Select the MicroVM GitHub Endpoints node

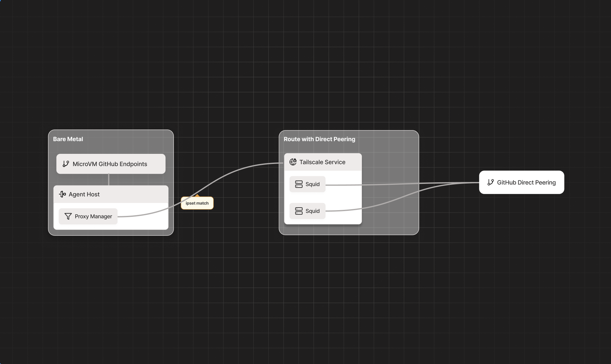(110, 164)
